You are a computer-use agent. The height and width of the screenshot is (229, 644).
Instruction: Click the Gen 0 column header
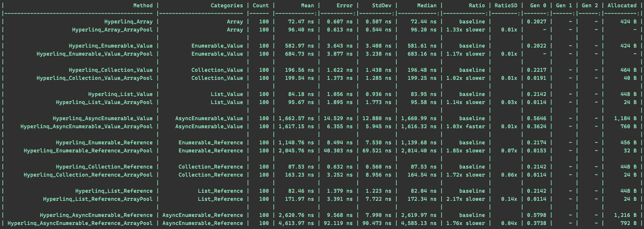(x=538, y=6)
